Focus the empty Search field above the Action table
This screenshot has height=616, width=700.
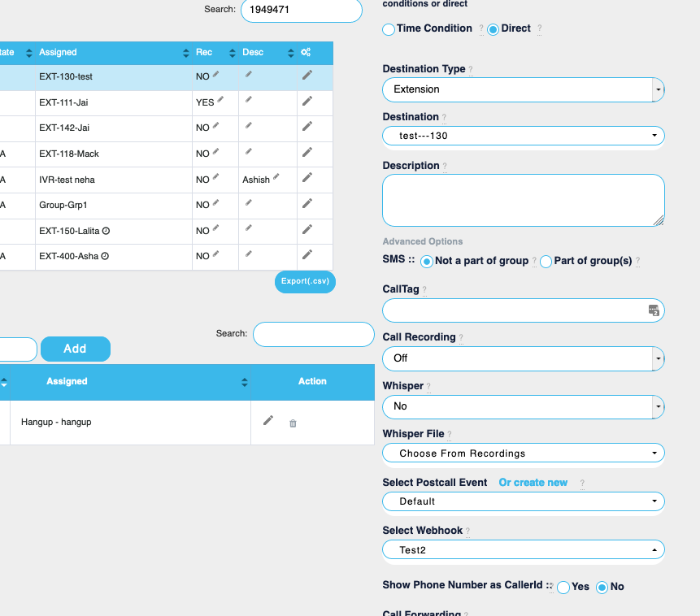click(313, 334)
